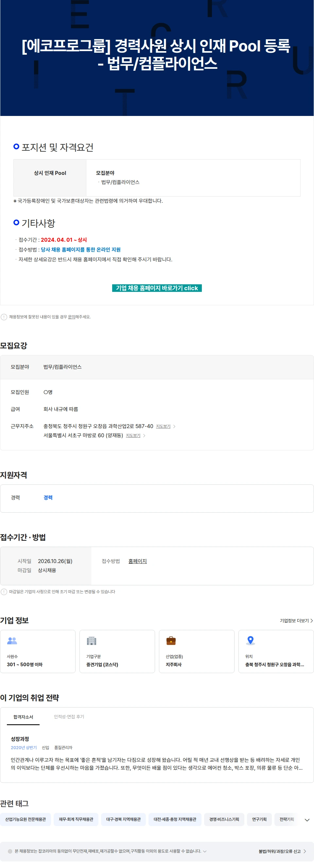Select the 경영·비즈니스기획 tag

224,819
